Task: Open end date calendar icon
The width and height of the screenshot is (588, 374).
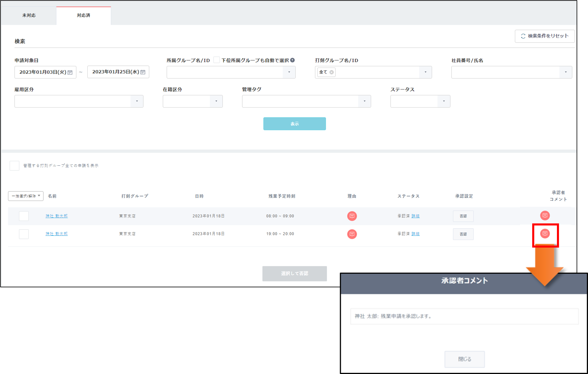Action: (x=143, y=72)
